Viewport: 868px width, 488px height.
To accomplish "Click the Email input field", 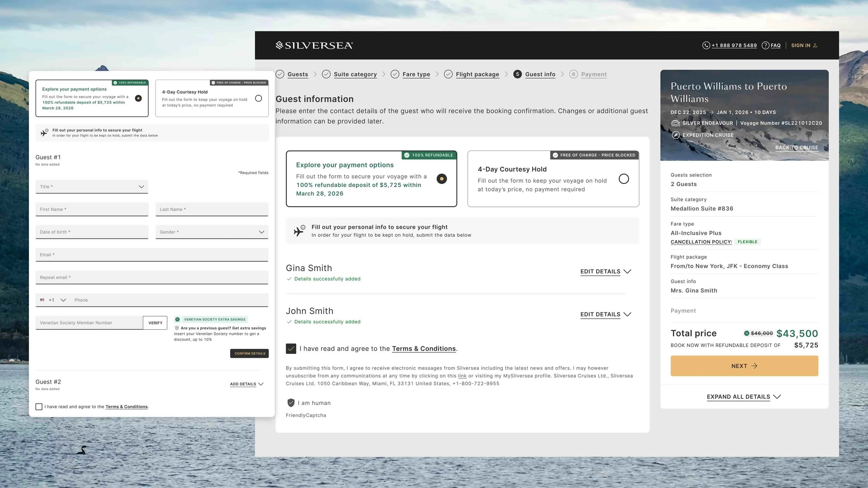I will pyautogui.click(x=152, y=255).
